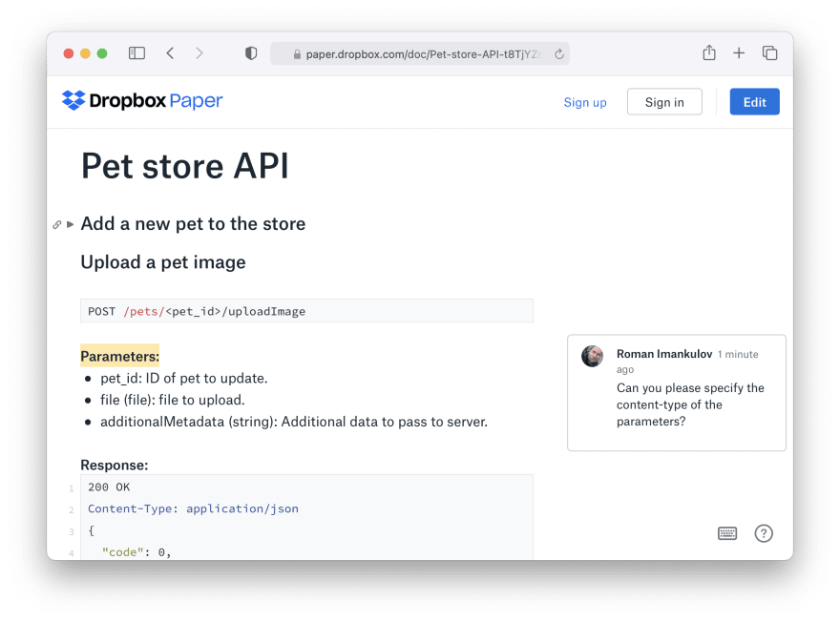840x622 pixels.
Task: Click the blue Edit button
Action: [x=754, y=102]
